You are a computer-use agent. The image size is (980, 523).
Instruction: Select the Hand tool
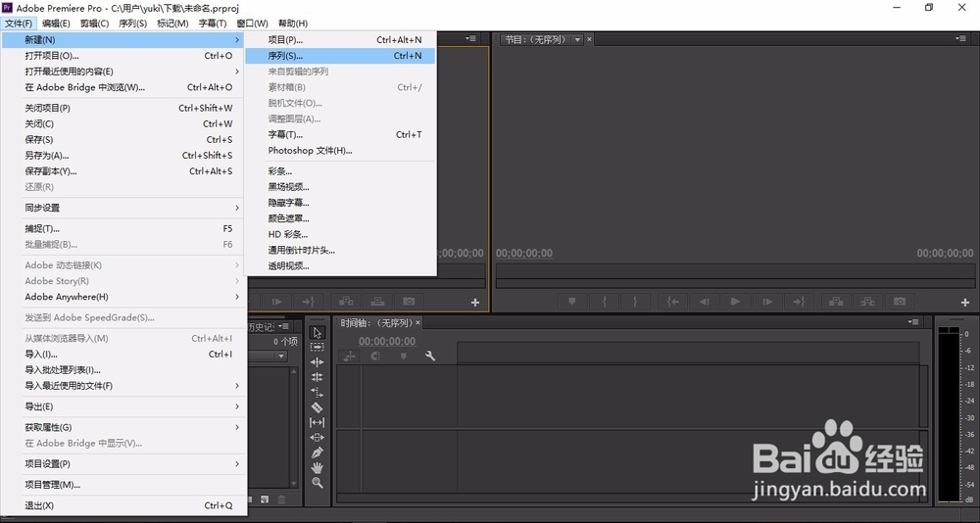pos(317,467)
